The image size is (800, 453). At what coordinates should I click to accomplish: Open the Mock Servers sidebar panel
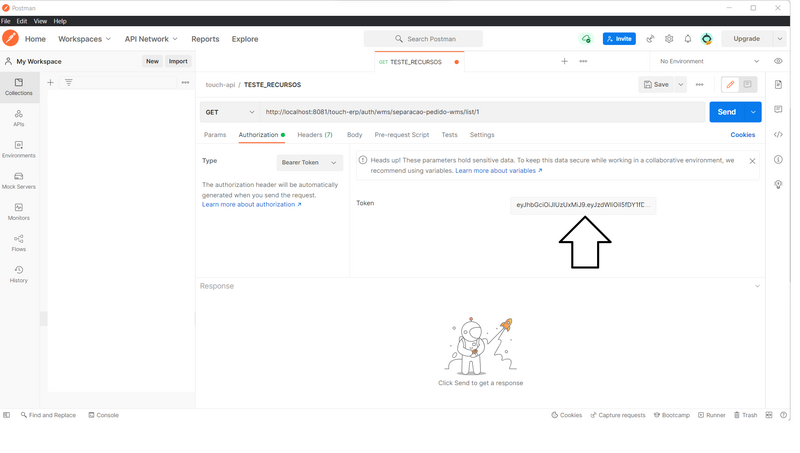click(19, 181)
